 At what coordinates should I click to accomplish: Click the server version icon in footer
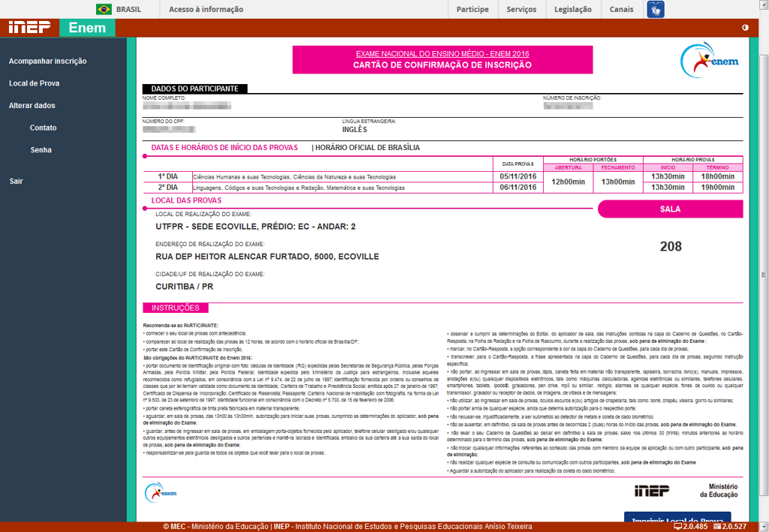(x=717, y=527)
